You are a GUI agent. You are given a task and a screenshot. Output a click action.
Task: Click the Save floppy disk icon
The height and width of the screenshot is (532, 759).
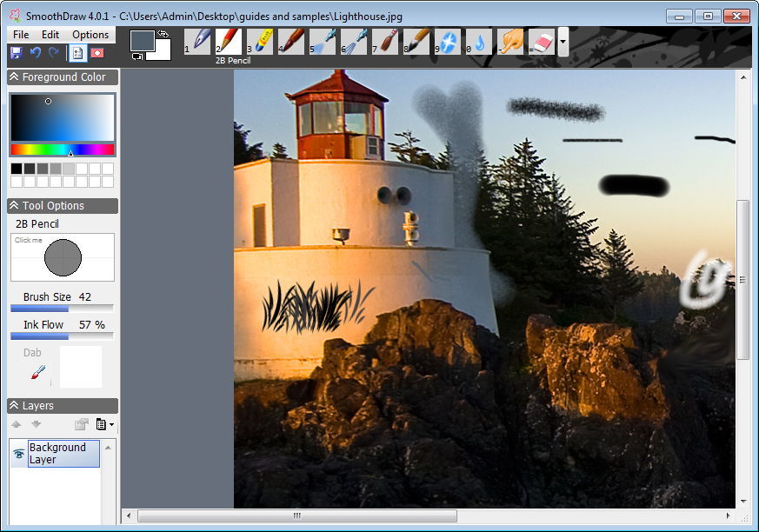click(x=16, y=53)
